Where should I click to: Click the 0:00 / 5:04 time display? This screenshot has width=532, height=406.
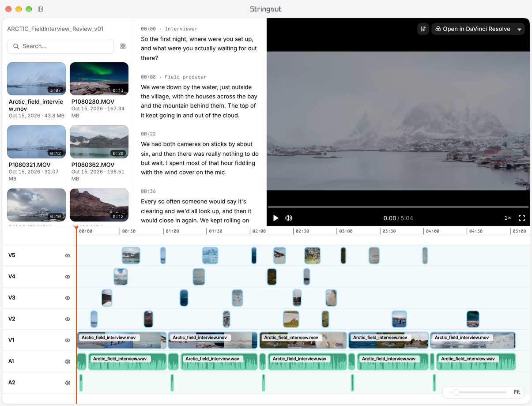point(398,218)
